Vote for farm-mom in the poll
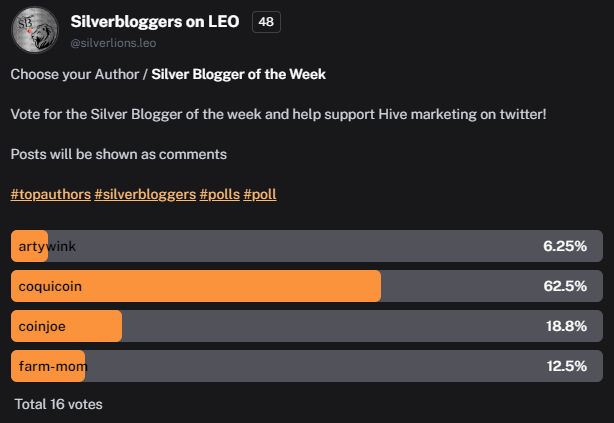This screenshot has height=423, width=614. pos(307,366)
